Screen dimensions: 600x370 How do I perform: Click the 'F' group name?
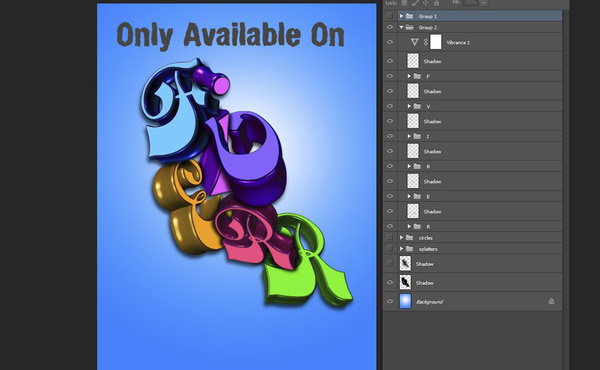428,76
